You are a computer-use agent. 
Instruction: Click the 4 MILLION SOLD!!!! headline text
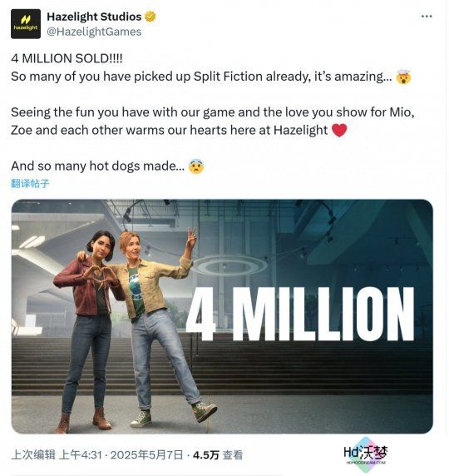67,58
